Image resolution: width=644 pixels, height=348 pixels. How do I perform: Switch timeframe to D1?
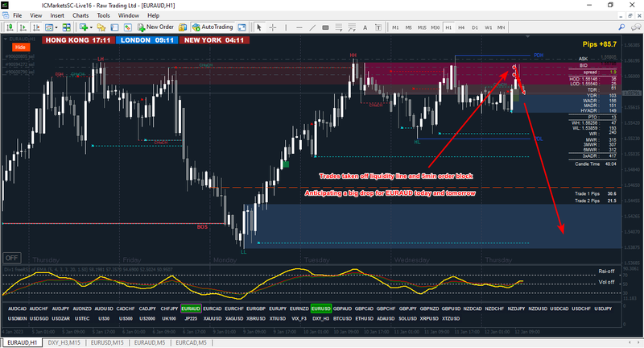475,27
